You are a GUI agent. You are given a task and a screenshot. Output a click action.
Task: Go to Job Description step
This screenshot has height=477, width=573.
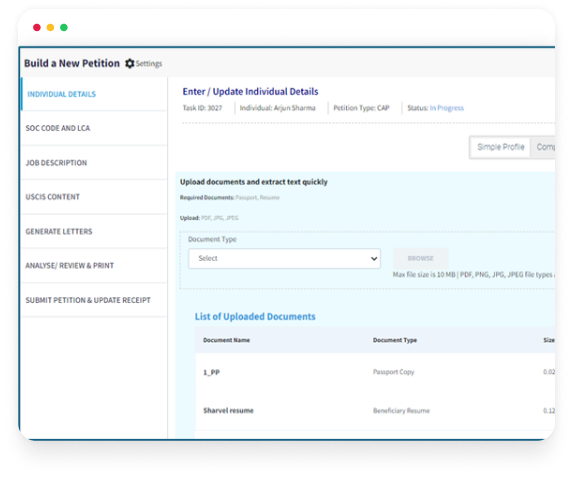point(94,163)
